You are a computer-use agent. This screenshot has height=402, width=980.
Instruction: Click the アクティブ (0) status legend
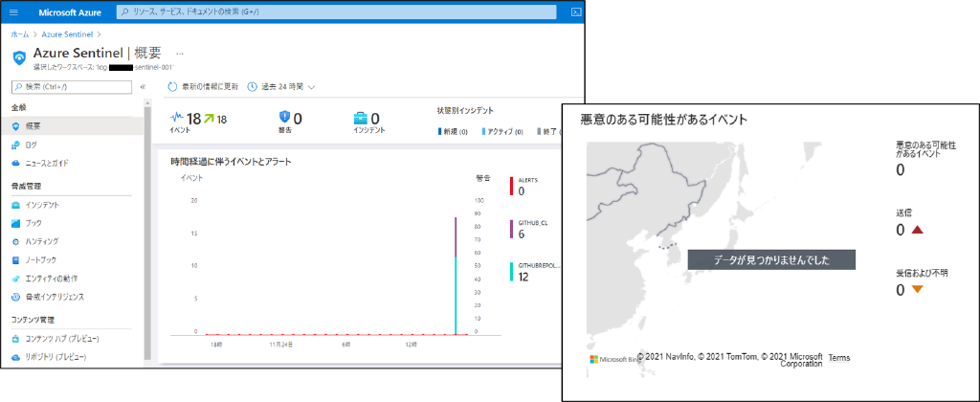[502, 132]
